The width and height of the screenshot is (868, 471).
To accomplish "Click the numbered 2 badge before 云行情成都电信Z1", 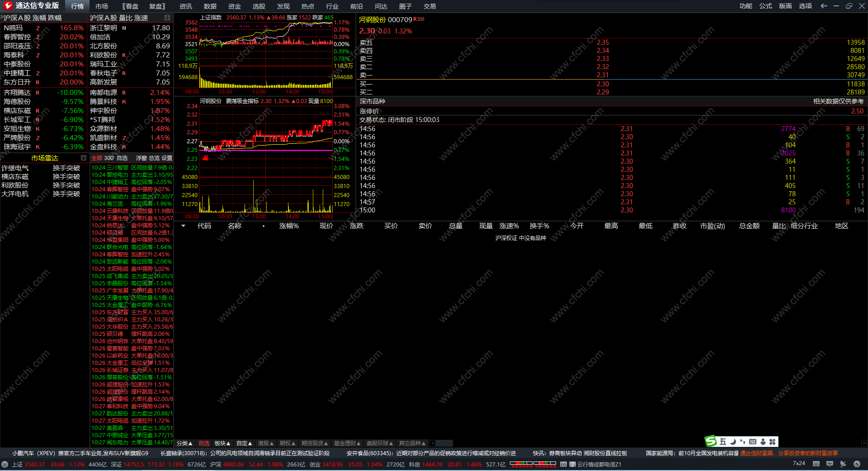I will (572, 464).
